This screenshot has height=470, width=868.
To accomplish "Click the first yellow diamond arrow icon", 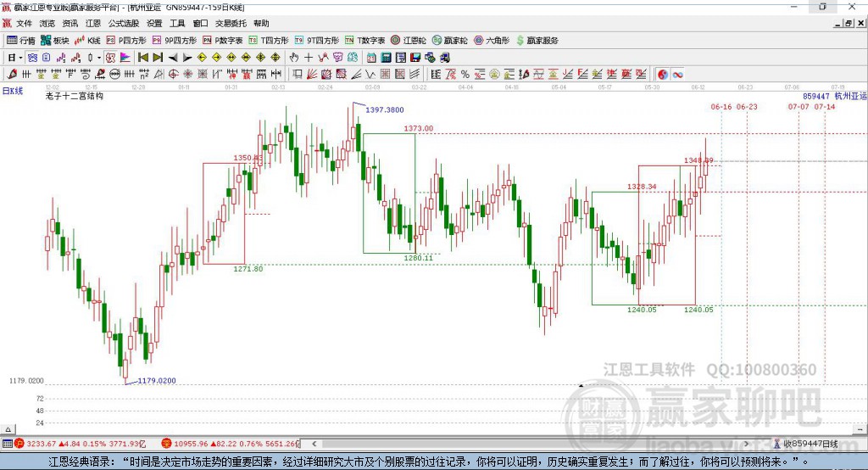I will [202, 58].
